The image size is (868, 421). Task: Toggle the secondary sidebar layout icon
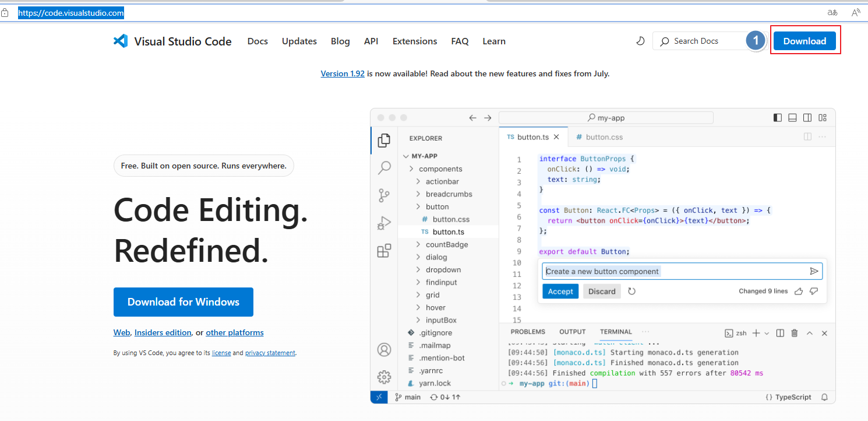pos(807,118)
